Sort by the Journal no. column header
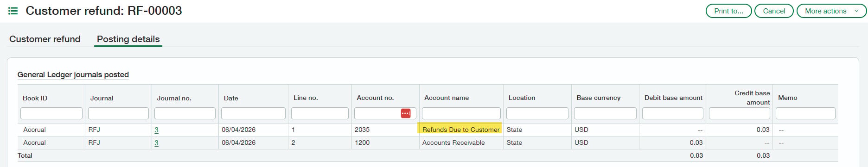868x167 pixels. 174,98
